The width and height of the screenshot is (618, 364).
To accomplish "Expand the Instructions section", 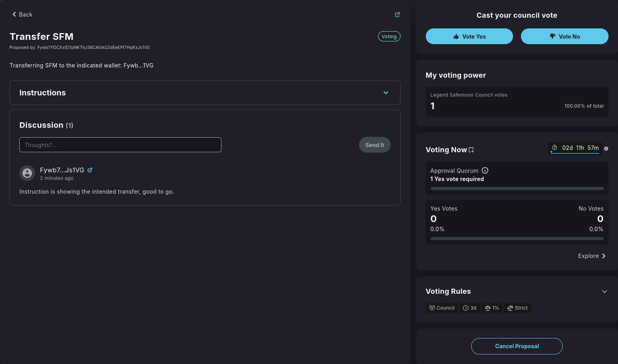I will tap(386, 93).
